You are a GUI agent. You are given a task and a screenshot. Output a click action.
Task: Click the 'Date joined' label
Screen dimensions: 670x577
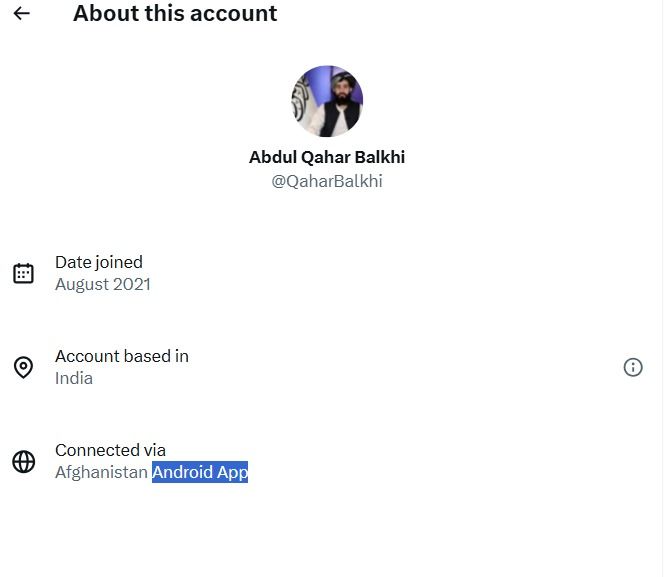click(99, 262)
